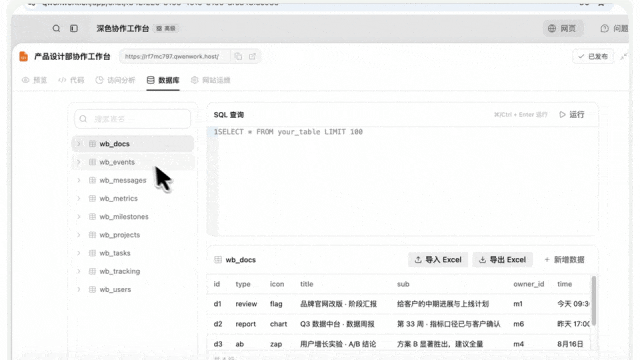Click the d2 id cell
Image resolution: width=640 pixels, height=360 pixels.
218,324
